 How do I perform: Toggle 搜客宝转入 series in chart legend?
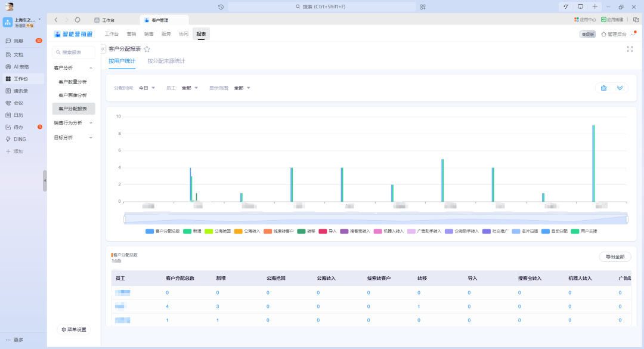click(355, 231)
